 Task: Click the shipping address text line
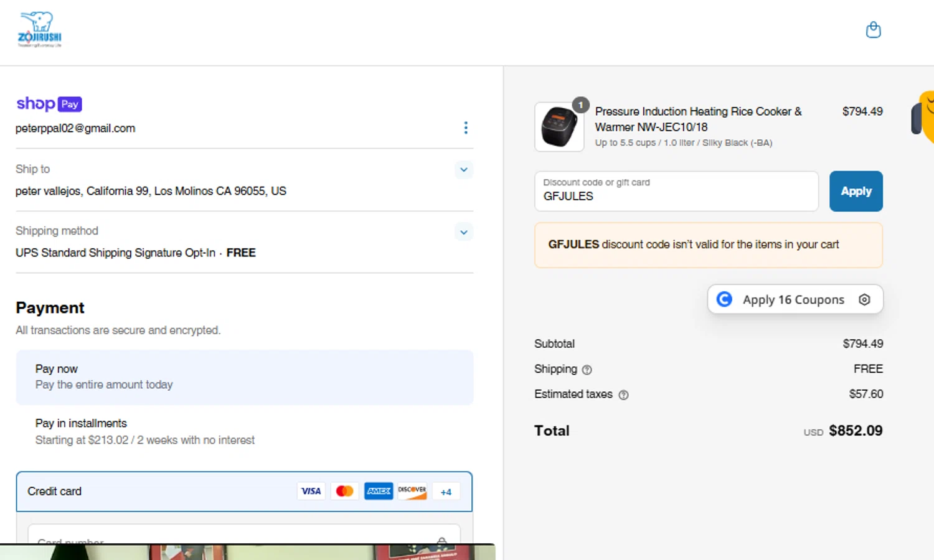[x=151, y=191]
